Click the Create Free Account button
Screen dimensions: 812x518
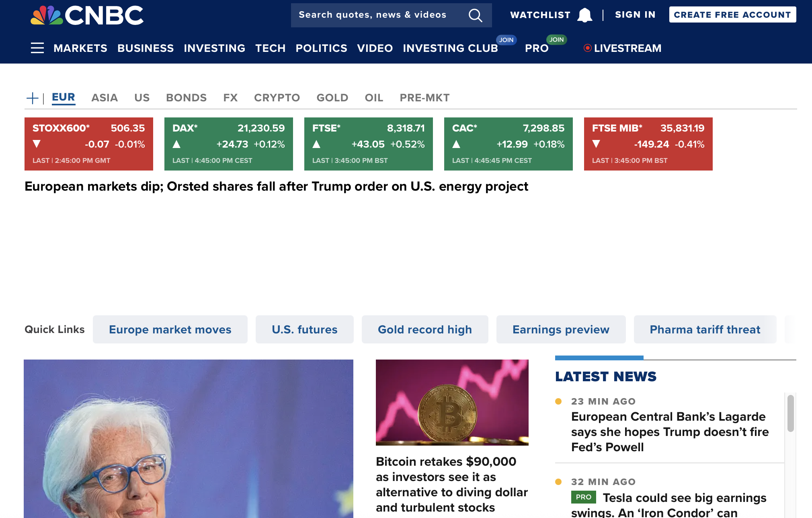click(x=732, y=15)
